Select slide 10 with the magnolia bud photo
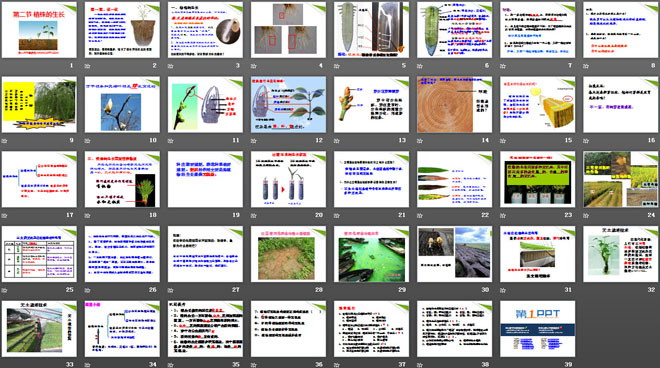Screen dimensions: 660x368 point(122,104)
